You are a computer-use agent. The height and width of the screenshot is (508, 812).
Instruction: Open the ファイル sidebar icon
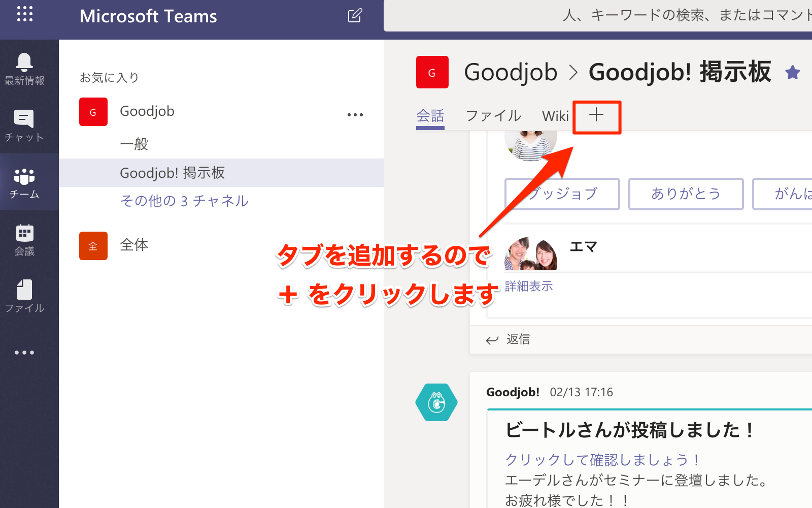click(24, 297)
